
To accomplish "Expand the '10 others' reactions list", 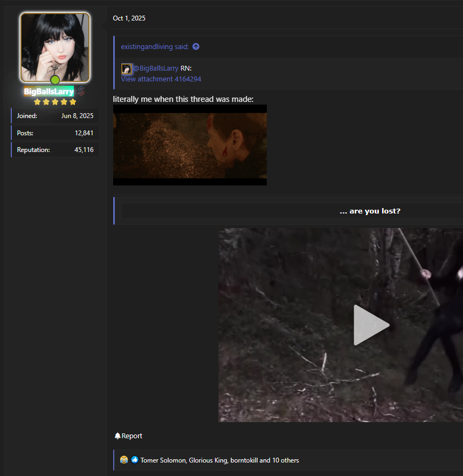I will pyautogui.click(x=286, y=460).
